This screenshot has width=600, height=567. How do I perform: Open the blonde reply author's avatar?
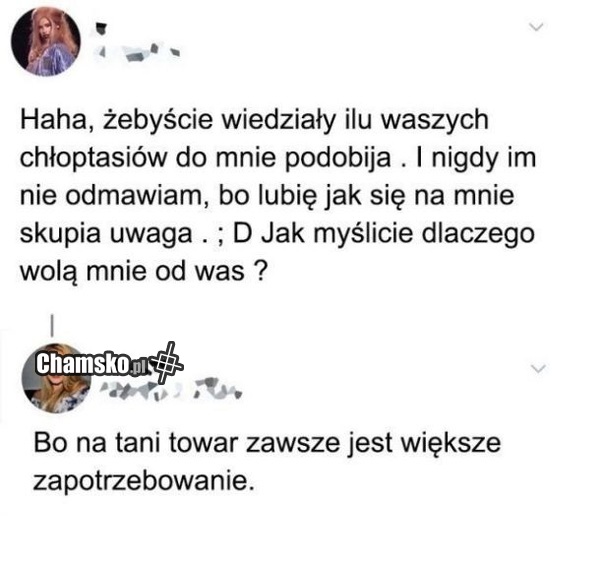click(56, 378)
